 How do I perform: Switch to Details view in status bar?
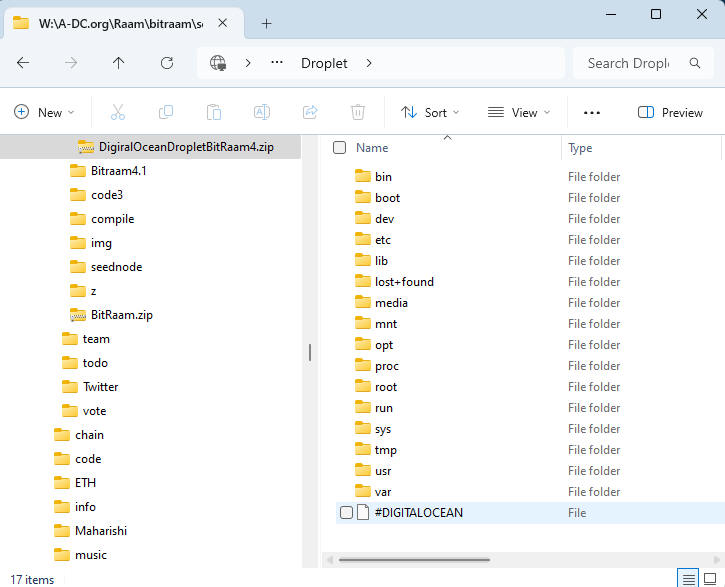click(688, 578)
